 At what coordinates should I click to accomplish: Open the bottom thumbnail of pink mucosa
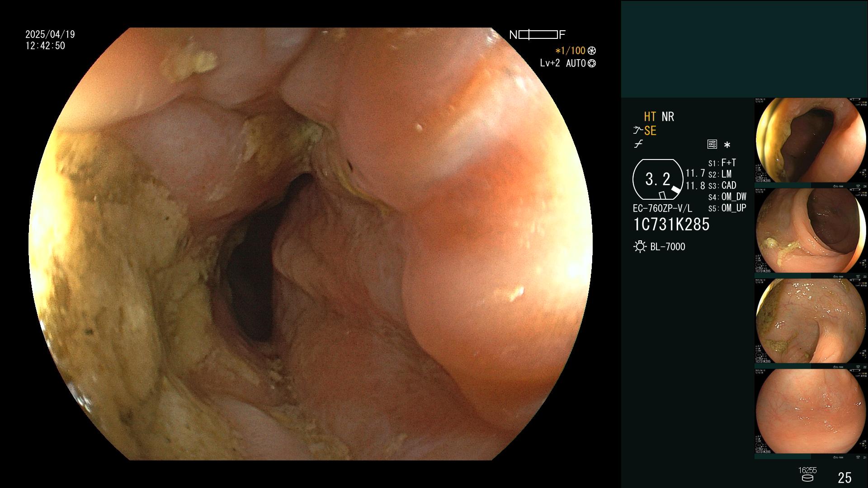tap(811, 411)
